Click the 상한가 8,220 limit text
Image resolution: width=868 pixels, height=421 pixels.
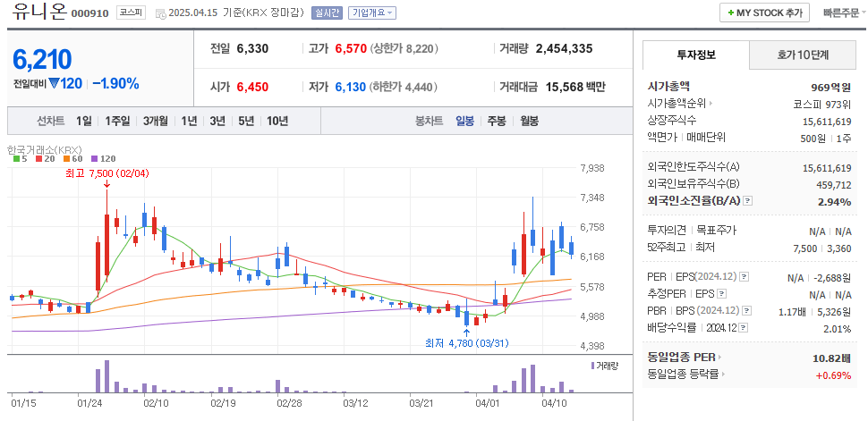tap(404, 48)
